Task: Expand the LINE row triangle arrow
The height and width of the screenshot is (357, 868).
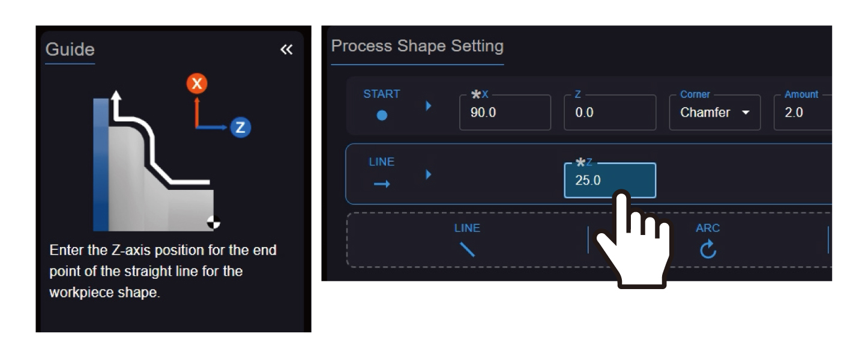Action: coord(429,174)
